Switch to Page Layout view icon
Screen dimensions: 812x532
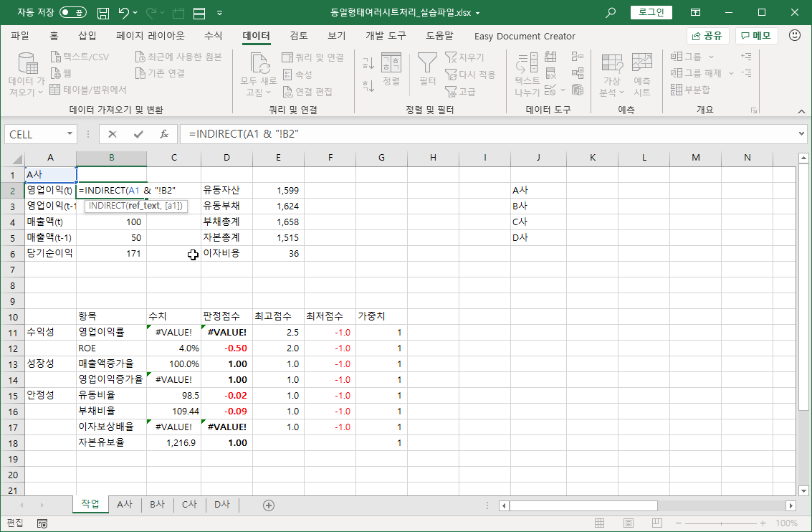coord(628,523)
